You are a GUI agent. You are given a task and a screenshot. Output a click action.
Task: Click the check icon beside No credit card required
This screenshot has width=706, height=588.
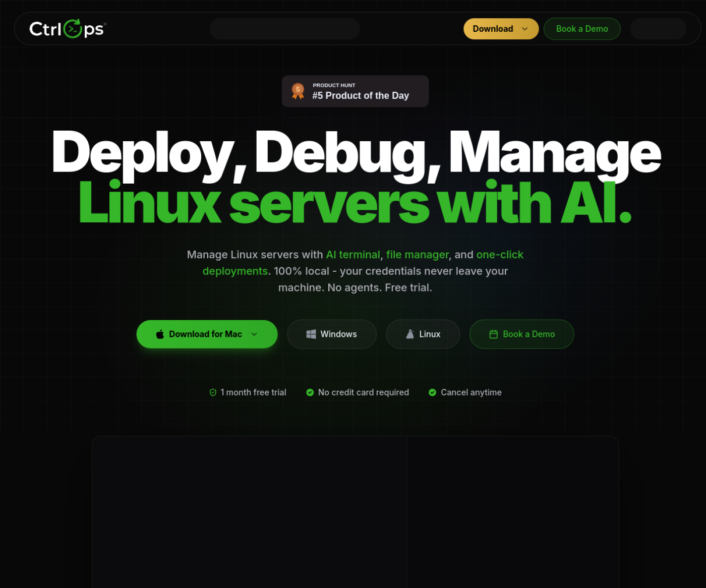coord(310,392)
